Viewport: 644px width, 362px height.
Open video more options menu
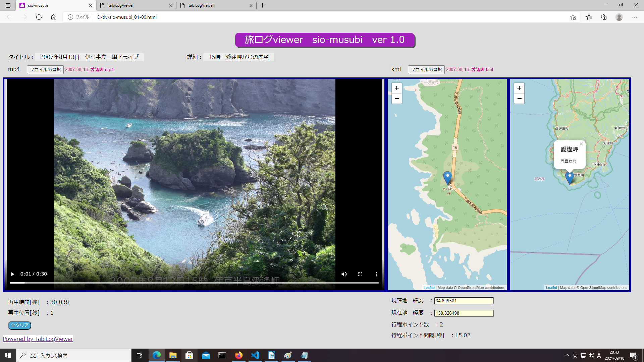[x=376, y=274]
